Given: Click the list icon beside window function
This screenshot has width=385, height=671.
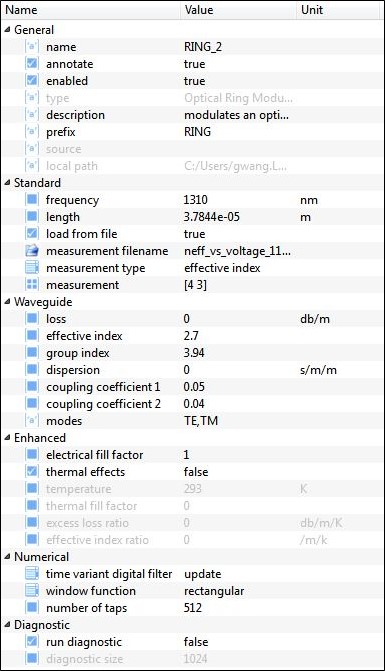Looking at the screenshot, I should point(32,591).
